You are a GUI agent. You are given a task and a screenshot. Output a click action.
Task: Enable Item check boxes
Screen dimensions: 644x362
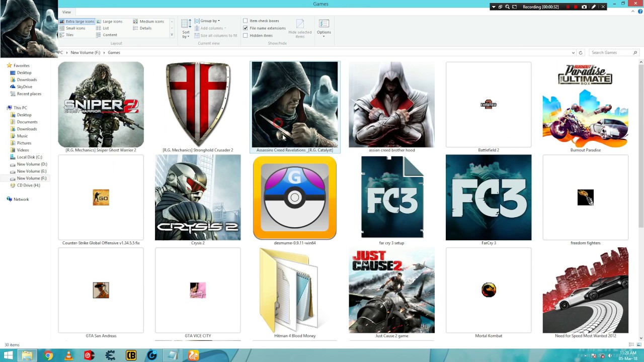point(246,21)
